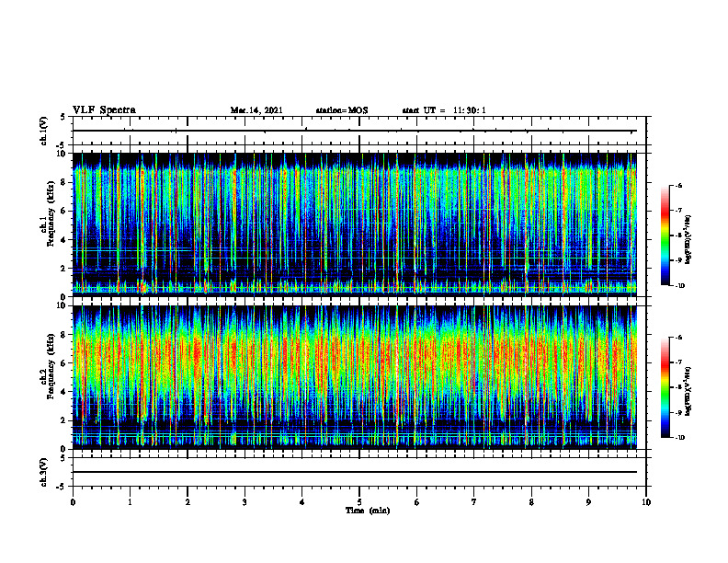Click the ch.2 "Frequency (kHz)" axis label
The image size is (728, 563).
click(51, 366)
